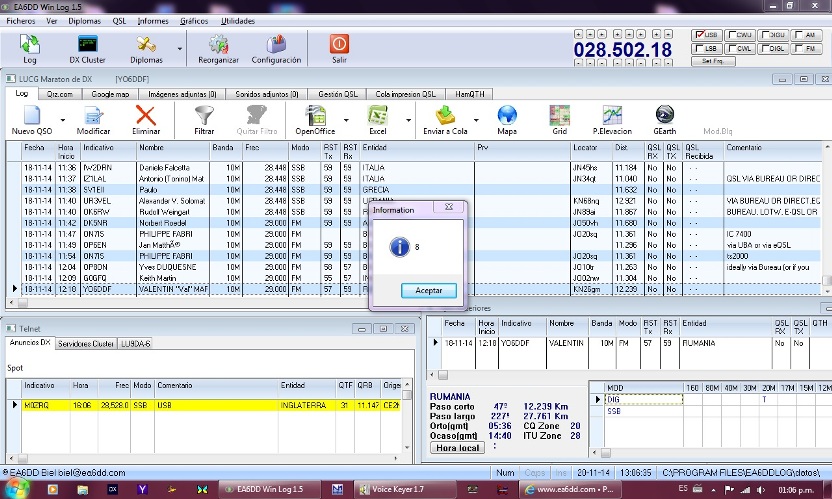Viewport: 832px width, 499px height.
Task: Expand the Nuevo QSO dropdown arrow
Action: [62, 120]
